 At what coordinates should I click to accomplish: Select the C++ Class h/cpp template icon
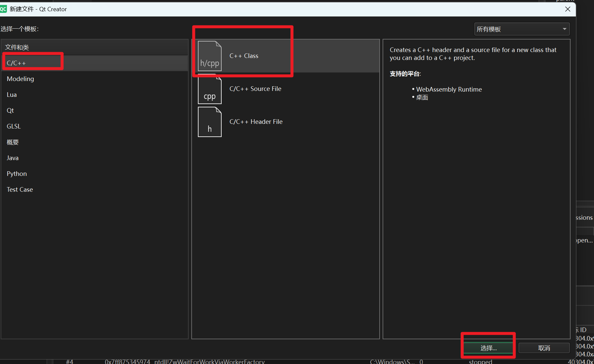(210, 56)
